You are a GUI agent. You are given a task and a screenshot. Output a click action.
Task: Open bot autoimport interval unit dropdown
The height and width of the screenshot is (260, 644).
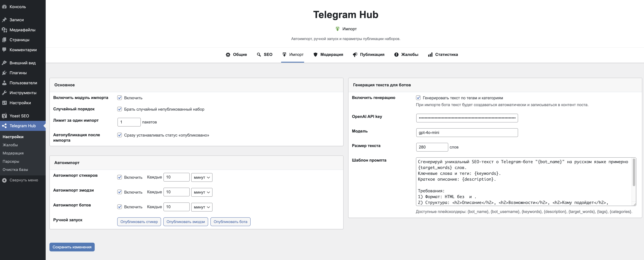(201, 207)
